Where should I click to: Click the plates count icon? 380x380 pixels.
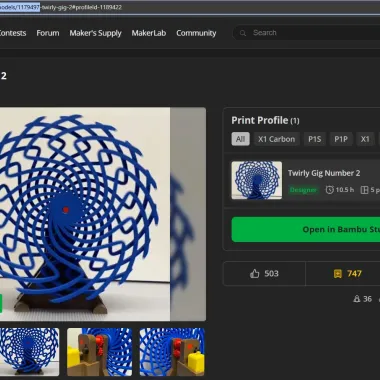tap(365, 190)
